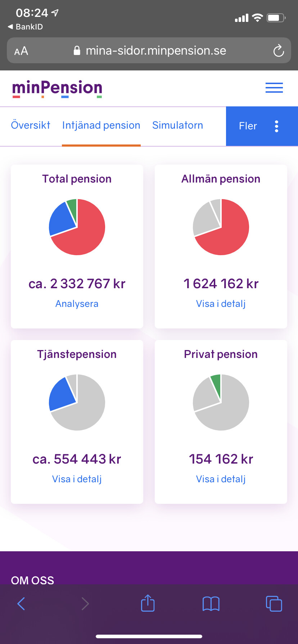Tap the Safari reload page icon
Screen dimensions: 298x644
(x=279, y=51)
